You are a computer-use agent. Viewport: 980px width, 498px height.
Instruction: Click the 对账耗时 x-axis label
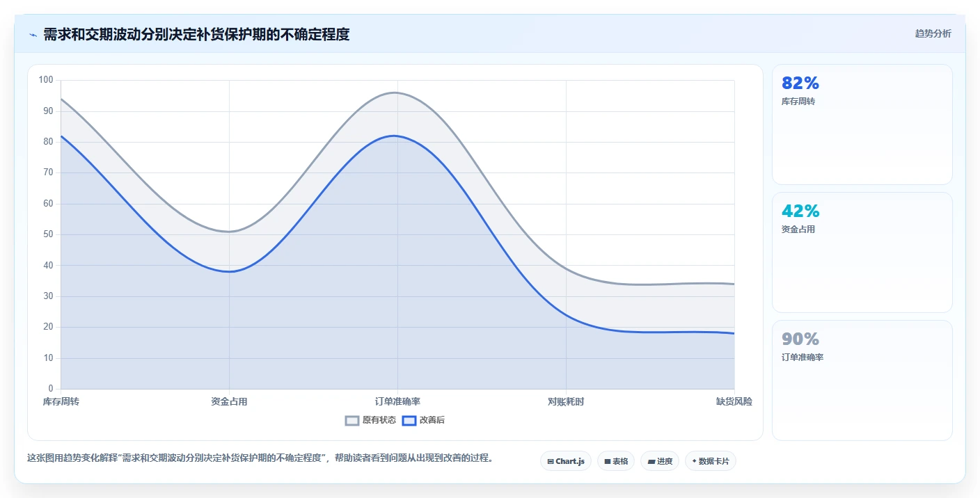(566, 401)
